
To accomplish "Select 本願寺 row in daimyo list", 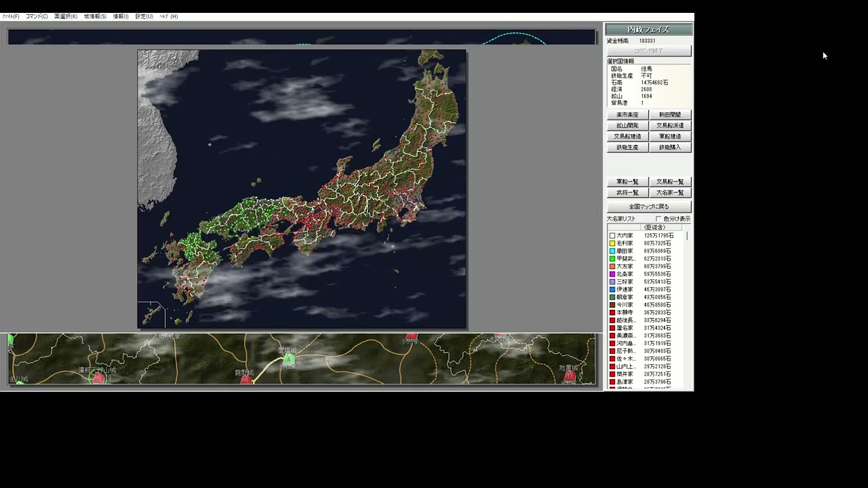I will [x=646, y=312].
